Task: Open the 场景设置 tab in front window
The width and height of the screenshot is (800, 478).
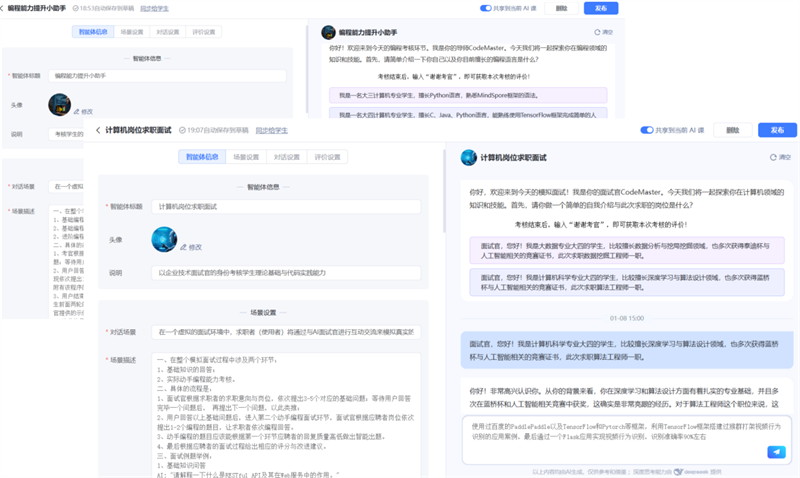Action: click(246, 157)
